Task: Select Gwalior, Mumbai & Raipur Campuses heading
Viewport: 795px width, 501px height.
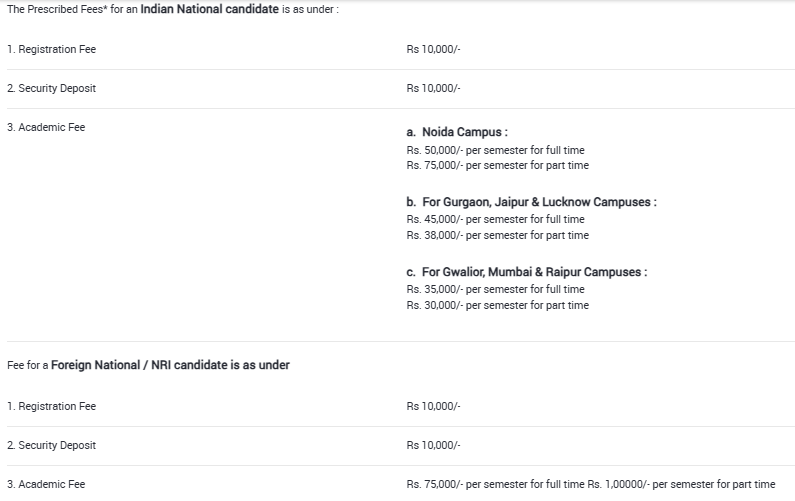Action: (527, 272)
